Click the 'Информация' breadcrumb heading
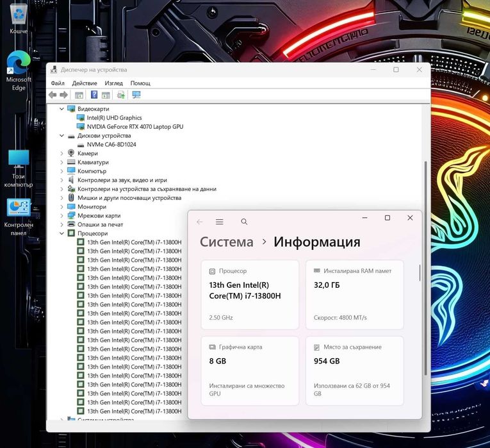490x448 pixels. click(x=317, y=242)
